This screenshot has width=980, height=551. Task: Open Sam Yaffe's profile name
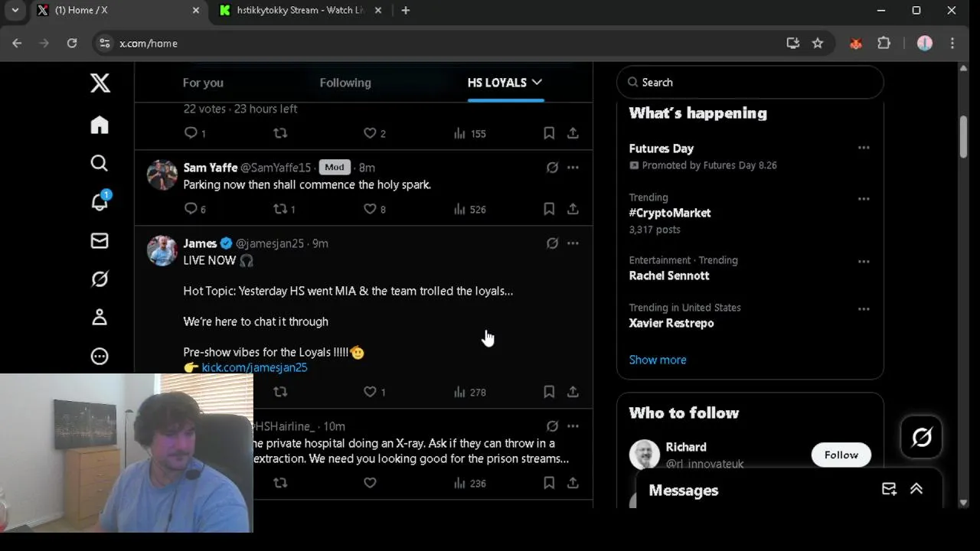[x=210, y=168]
